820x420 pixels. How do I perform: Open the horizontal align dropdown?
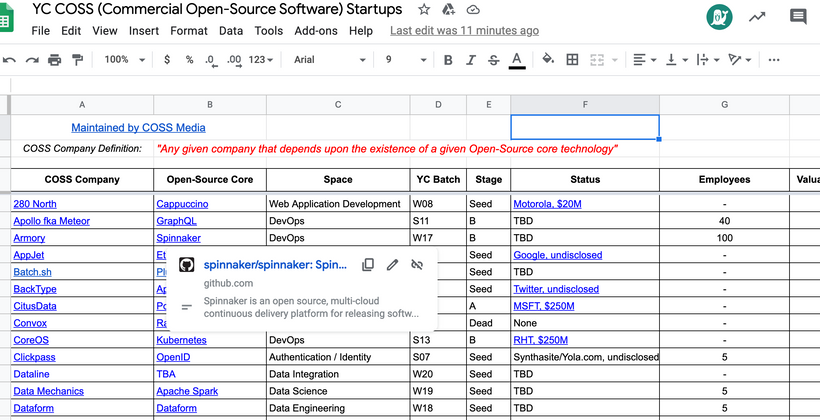tap(644, 60)
